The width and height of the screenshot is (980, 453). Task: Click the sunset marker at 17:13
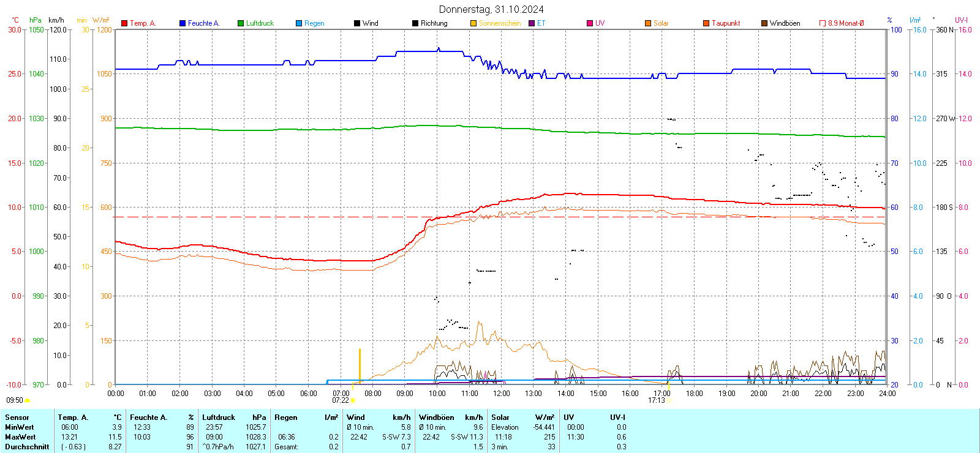tap(668, 400)
